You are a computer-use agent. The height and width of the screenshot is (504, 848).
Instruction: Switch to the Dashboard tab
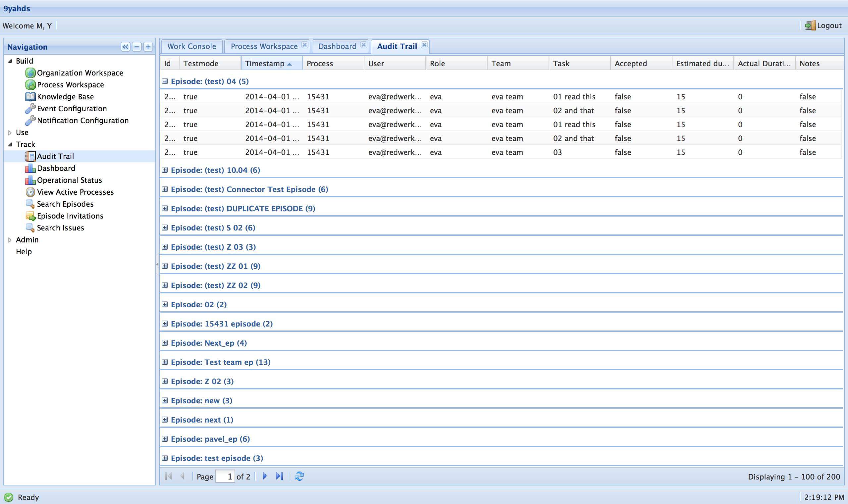(x=337, y=46)
